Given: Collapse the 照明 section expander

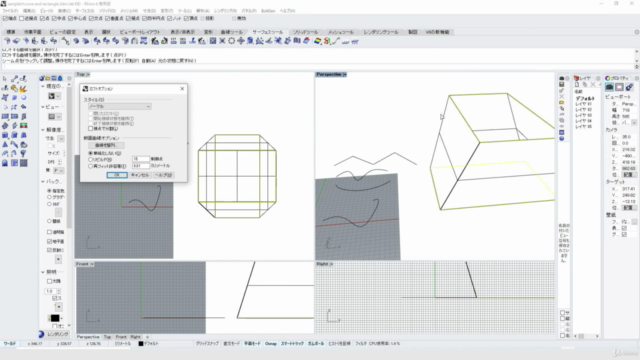Looking at the screenshot, I should click(x=43, y=272).
